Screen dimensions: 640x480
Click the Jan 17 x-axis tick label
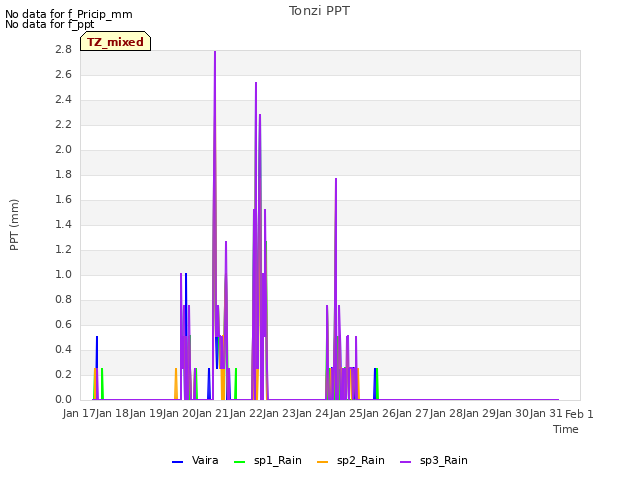[79, 414]
